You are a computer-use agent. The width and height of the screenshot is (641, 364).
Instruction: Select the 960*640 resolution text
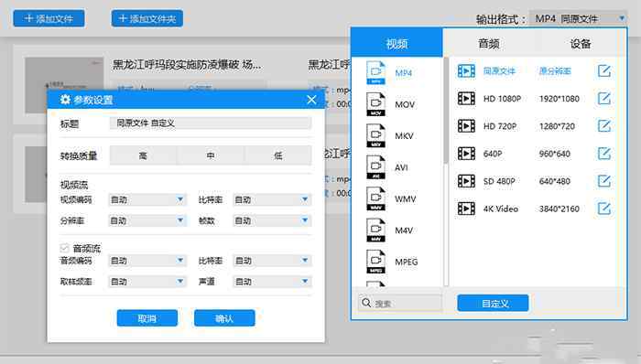click(x=554, y=154)
